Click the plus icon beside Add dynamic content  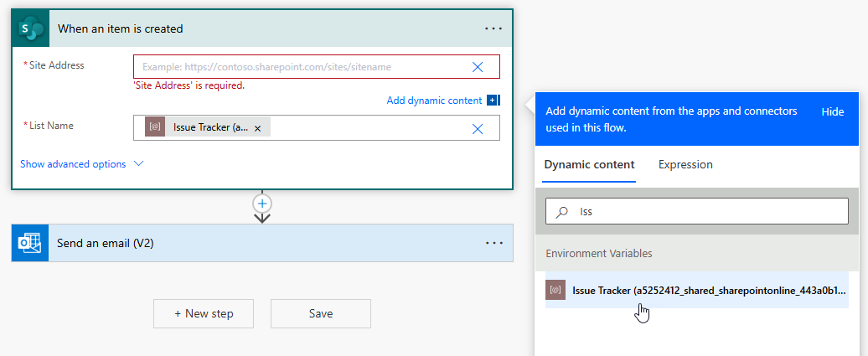492,101
